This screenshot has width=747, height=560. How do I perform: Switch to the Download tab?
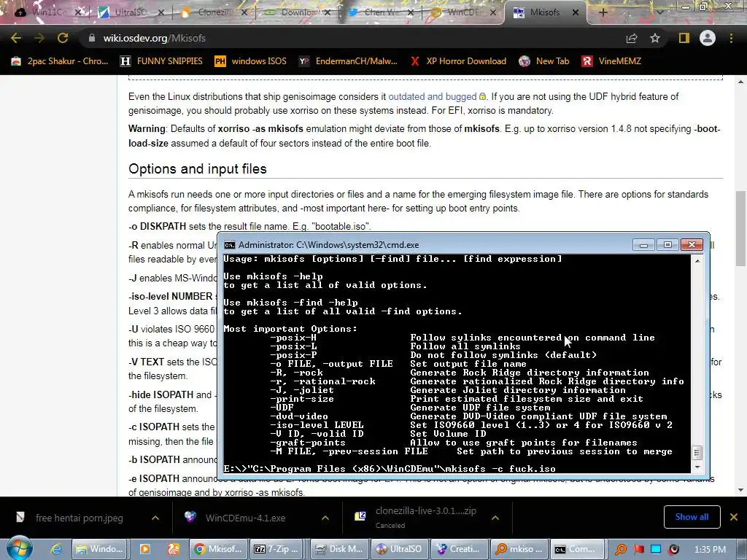click(298, 12)
